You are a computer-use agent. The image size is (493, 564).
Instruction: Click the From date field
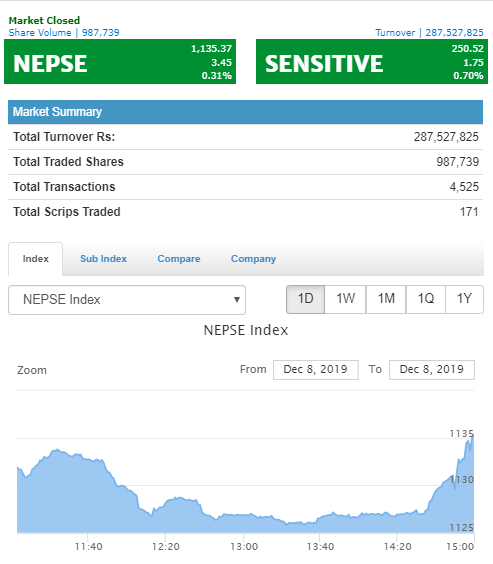pyautogui.click(x=316, y=369)
